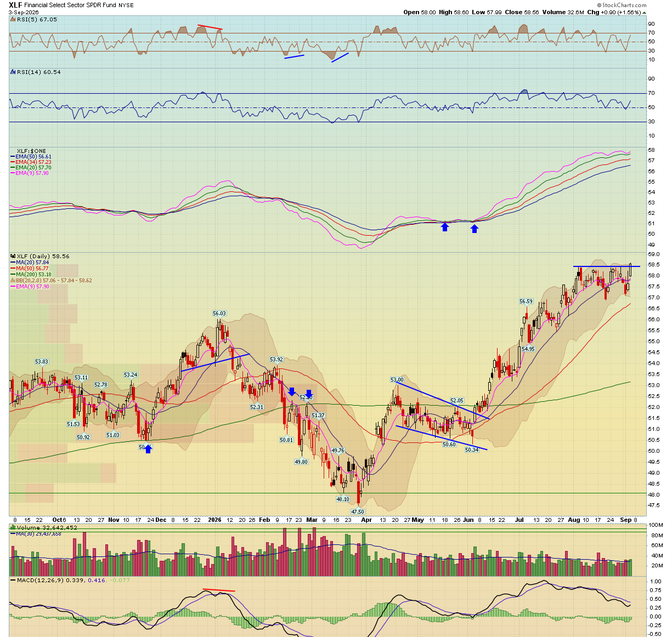The image size is (672, 637).
Task: Click the MACD(12,26,9) indicator label
Action: click(x=41, y=579)
